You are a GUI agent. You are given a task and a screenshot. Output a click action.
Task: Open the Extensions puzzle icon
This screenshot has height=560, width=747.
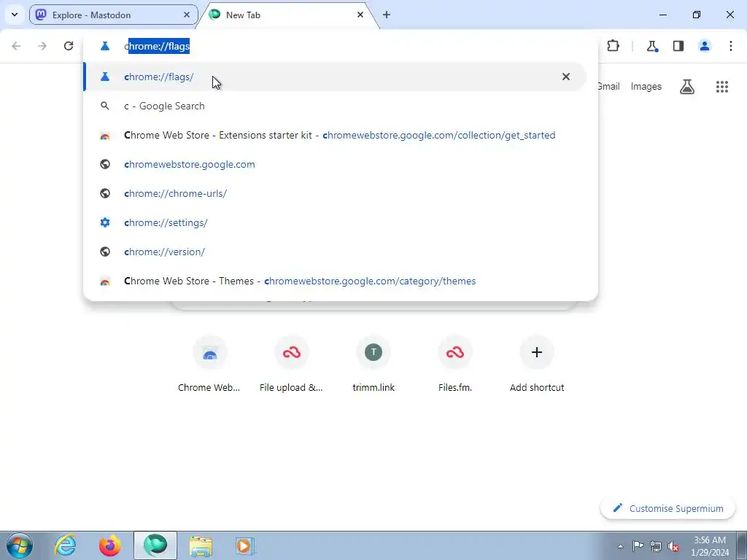[x=613, y=46]
